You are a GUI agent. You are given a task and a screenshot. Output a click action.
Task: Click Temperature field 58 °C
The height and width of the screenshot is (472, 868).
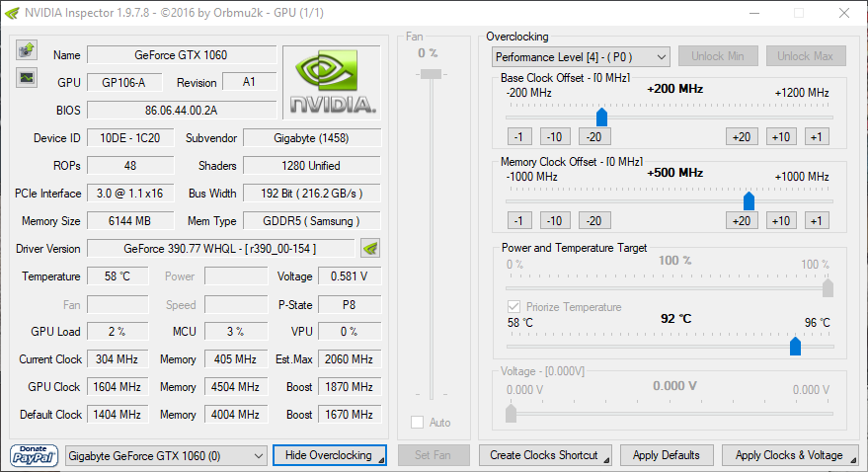[118, 276]
